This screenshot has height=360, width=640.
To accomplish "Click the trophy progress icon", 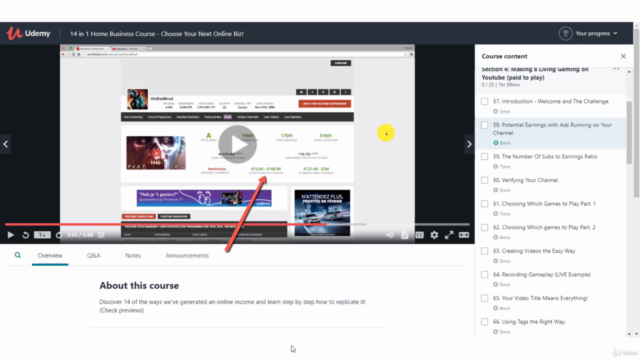I will pyautogui.click(x=565, y=33).
